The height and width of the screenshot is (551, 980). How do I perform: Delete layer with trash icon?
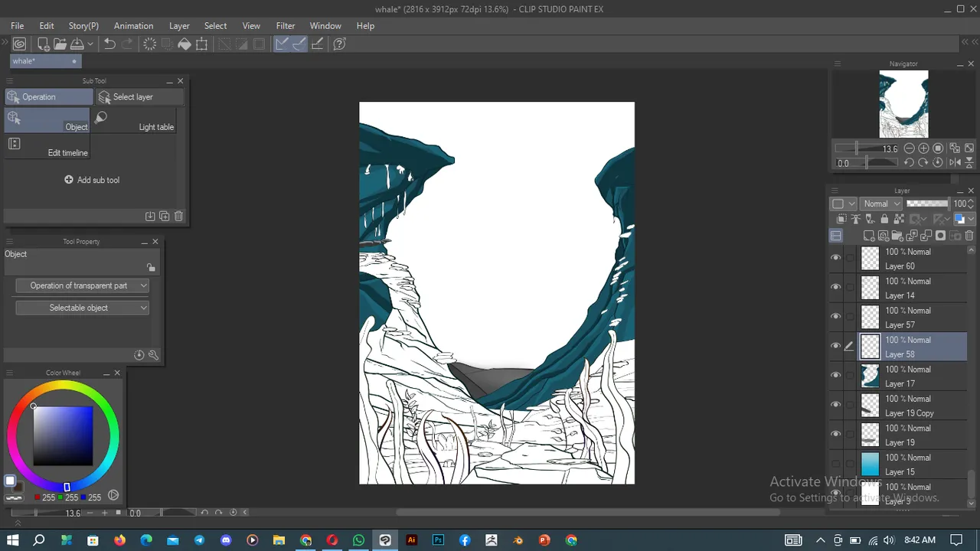click(x=969, y=235)
